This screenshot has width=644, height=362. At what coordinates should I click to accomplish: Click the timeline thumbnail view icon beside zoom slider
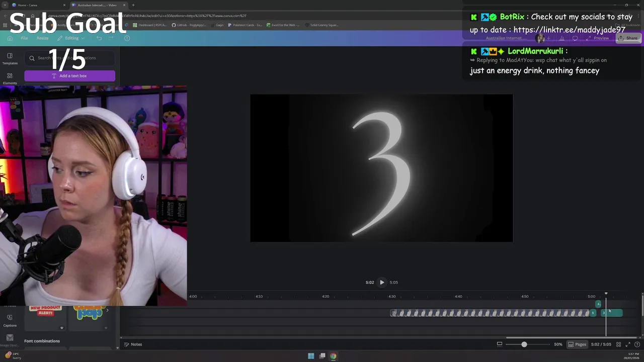pos(500,344)
